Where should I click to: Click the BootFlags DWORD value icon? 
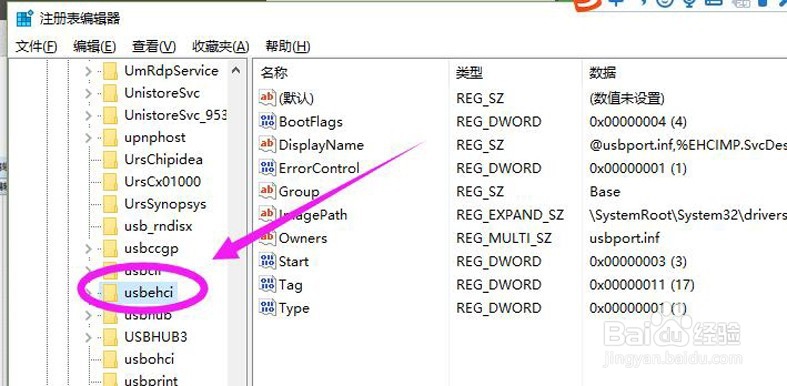267,120
